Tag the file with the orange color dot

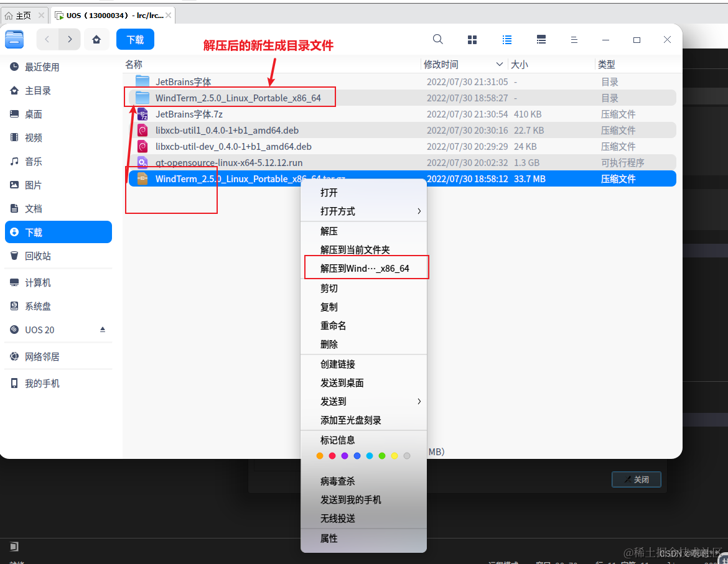point(320,455)
